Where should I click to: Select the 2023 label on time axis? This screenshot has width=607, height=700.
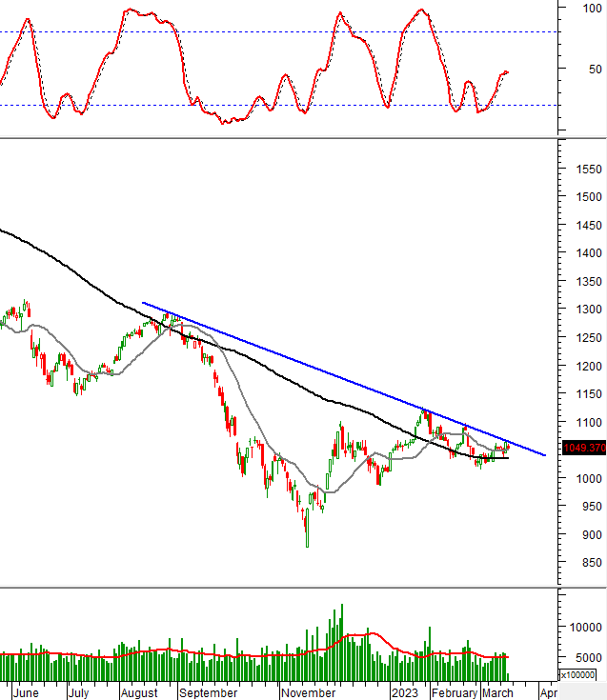tap(405, 693)
